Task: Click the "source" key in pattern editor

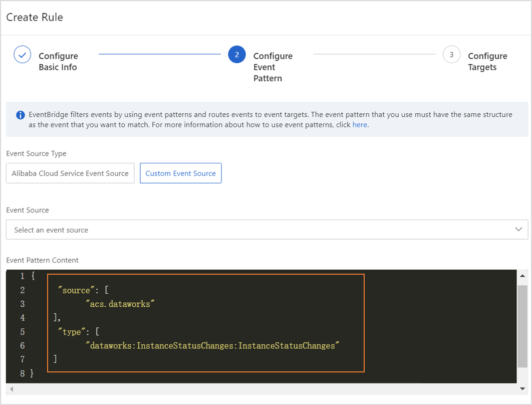Action: click(76, 290)
